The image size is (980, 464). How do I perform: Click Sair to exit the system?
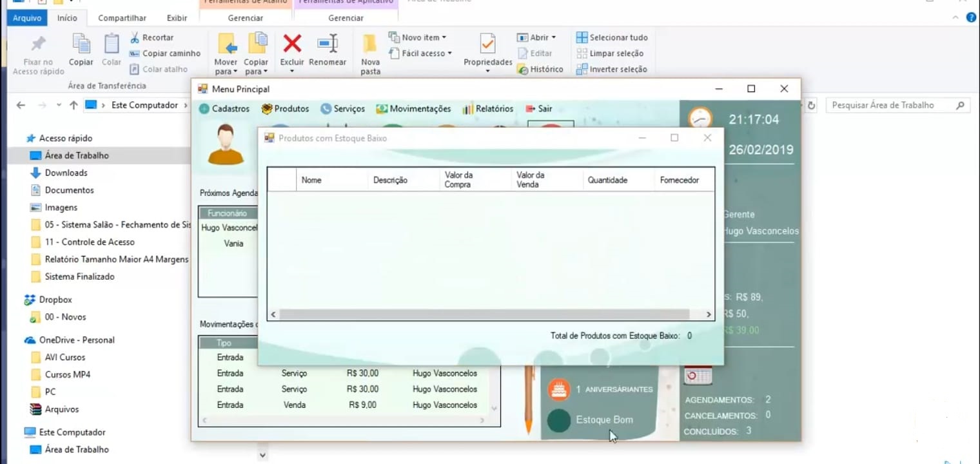(539, 109)
